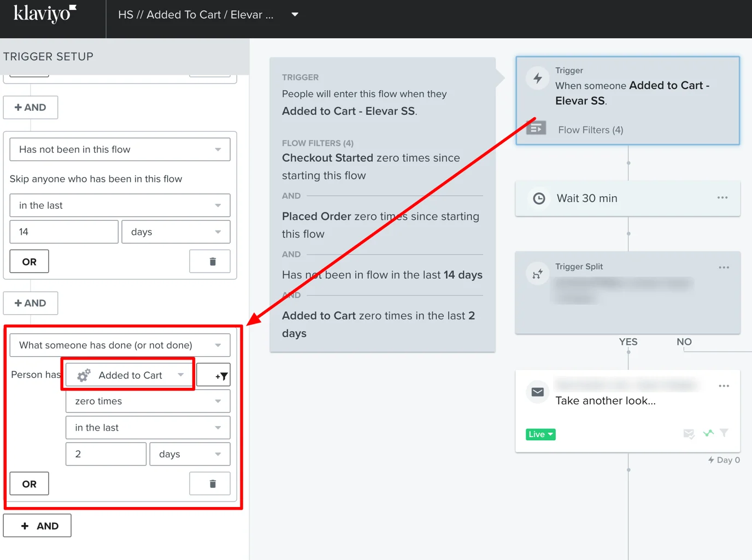Click the Trigger Split title
Viewport: 752px width, 560px height.
pyautogui.click(x=579, y=267)
